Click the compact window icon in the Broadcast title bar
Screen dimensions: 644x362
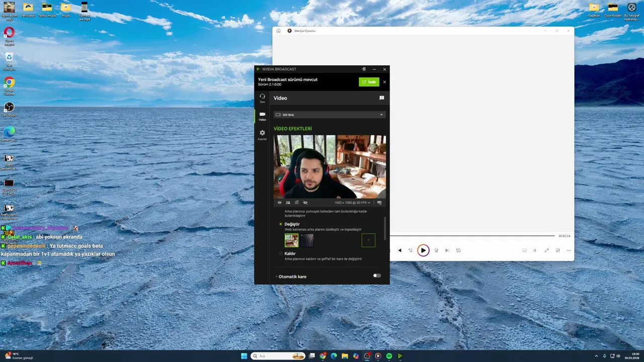pyautogui.click(x=364, y=69)
